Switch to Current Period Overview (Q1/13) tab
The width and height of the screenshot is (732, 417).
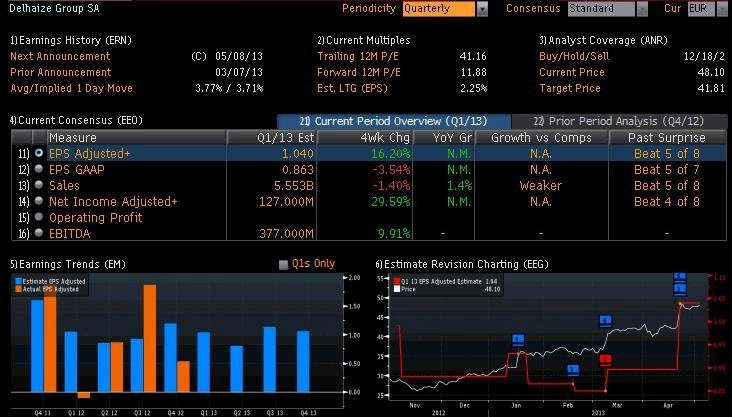394,121
